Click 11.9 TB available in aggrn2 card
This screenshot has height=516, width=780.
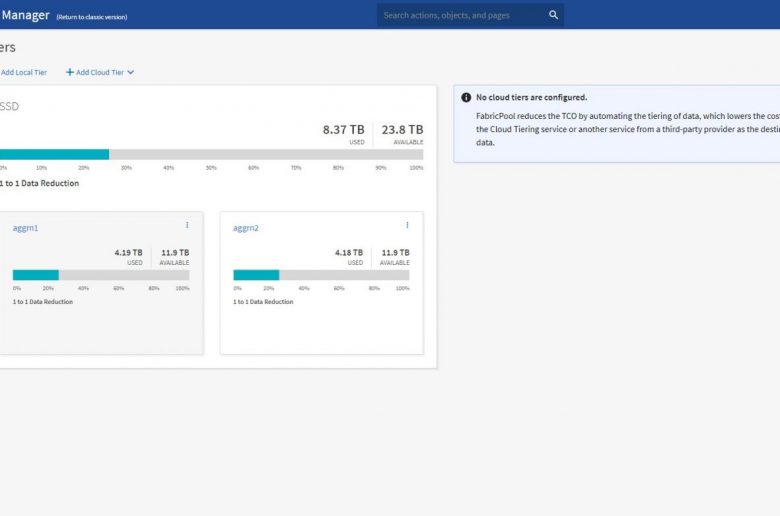point(395,253)
